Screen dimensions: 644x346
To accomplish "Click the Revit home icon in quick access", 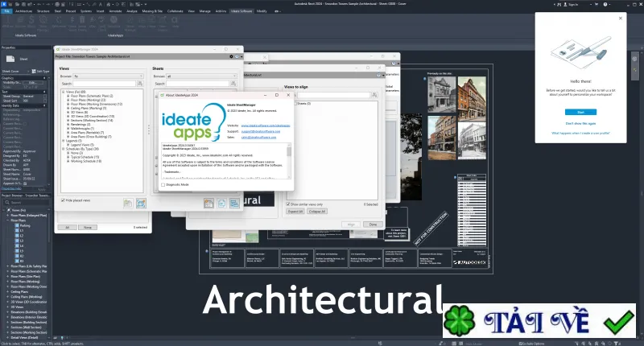I will (4, 4).
